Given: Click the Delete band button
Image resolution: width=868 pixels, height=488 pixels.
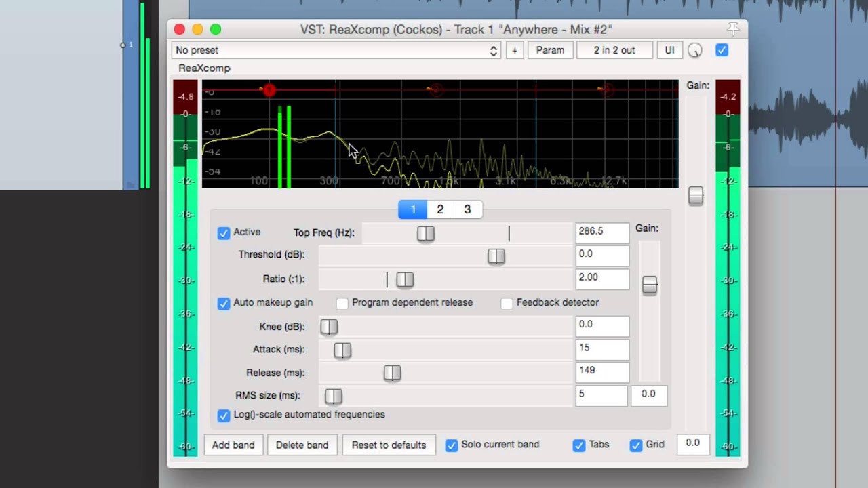Looking at the screenshot, I should 302,445.
